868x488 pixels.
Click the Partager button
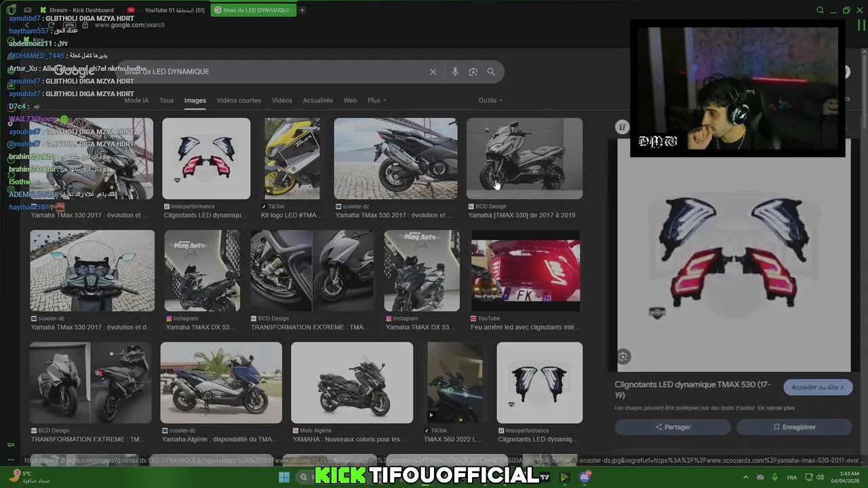pos(673,427)
